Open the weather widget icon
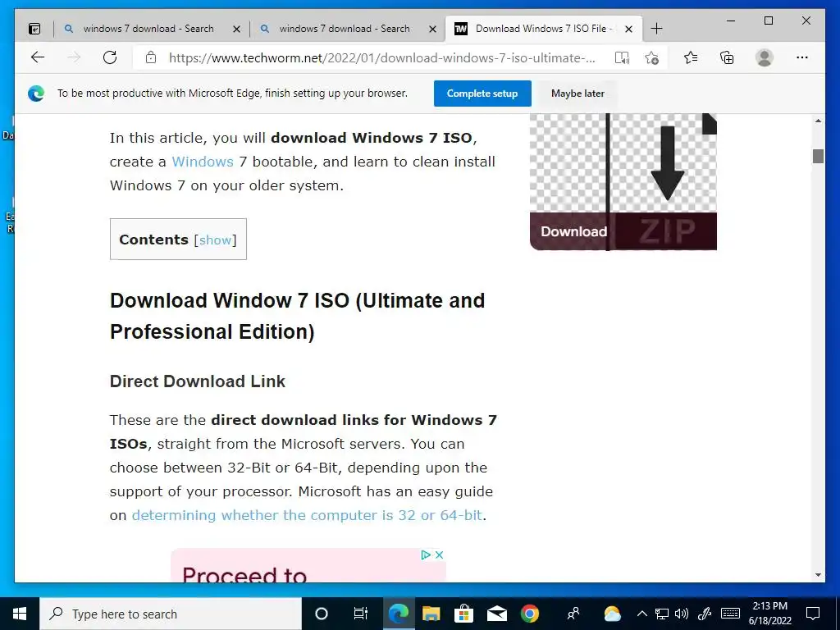 click(612, 614)
